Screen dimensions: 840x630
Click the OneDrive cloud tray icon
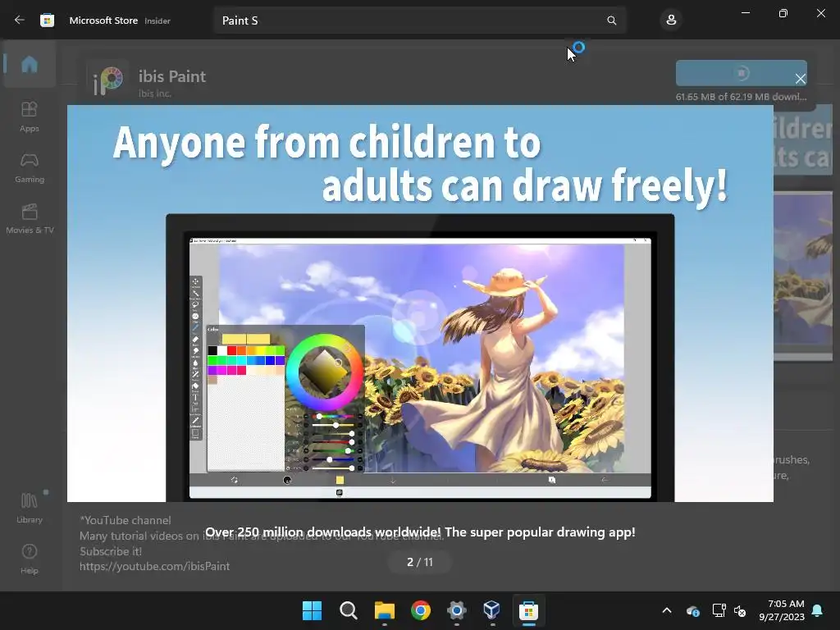tap(692, 610)
